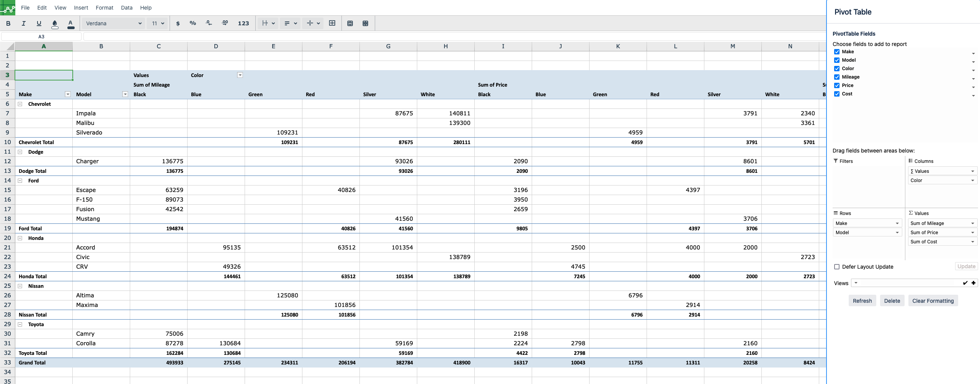The width and height of the screenshot is (980, 384).
Task: Click Clear Formatting button
Action: click(933, 301)
